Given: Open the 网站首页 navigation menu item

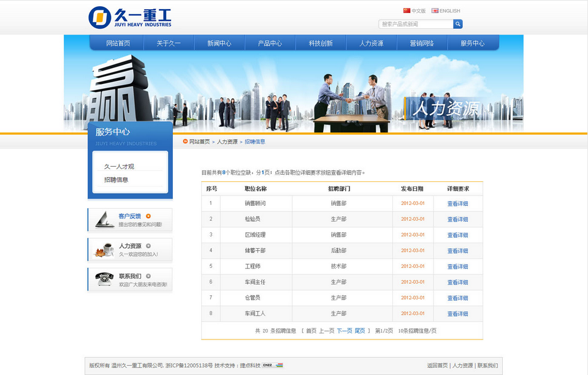Looking at the screenshot, I should click(118, 44).
